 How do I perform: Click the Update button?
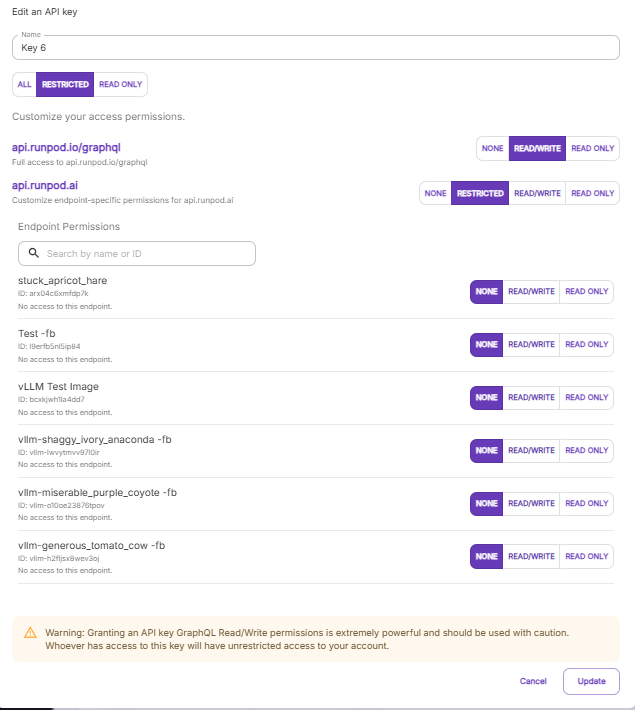pyautogui.click(x=591, y=681)
